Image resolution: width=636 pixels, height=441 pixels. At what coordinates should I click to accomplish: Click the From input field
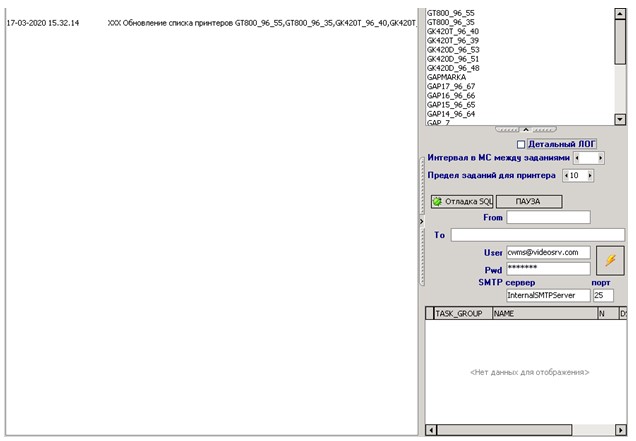click(x=548, y=217)
